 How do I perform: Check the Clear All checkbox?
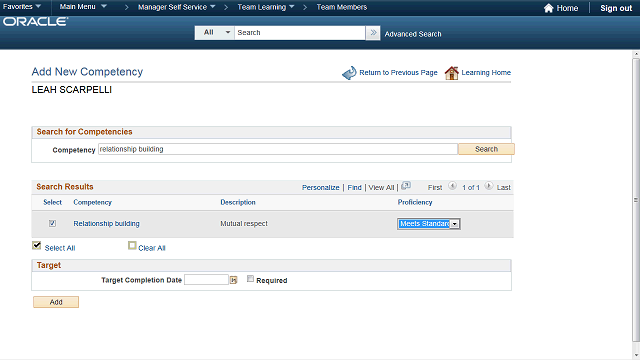[132, 245]
